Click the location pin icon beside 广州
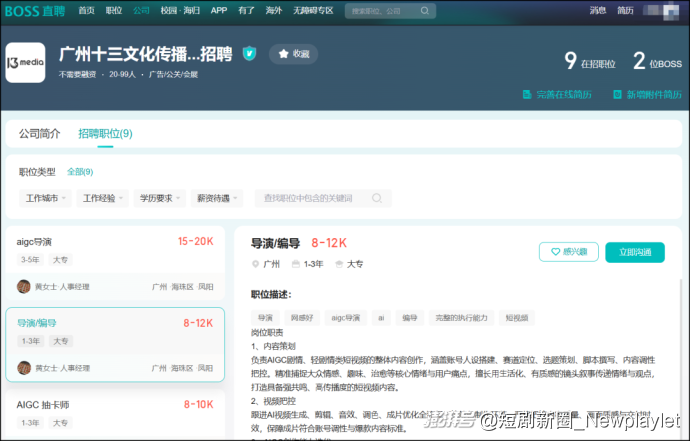Screen dimensions: 690x441 [255, 264]
